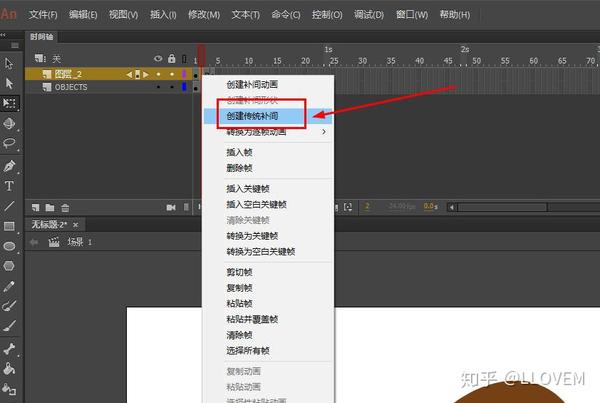Choose 选择所有帧 in context menu
Viewport: 600px width, 403px height.
(268, 351)
